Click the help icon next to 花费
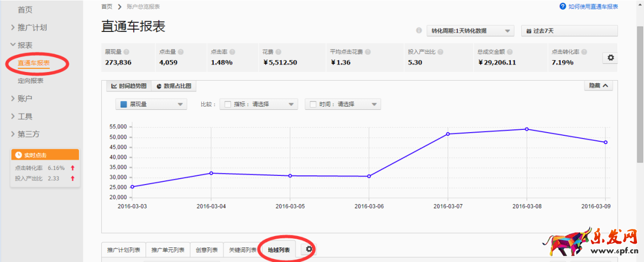 coord(278,52)
